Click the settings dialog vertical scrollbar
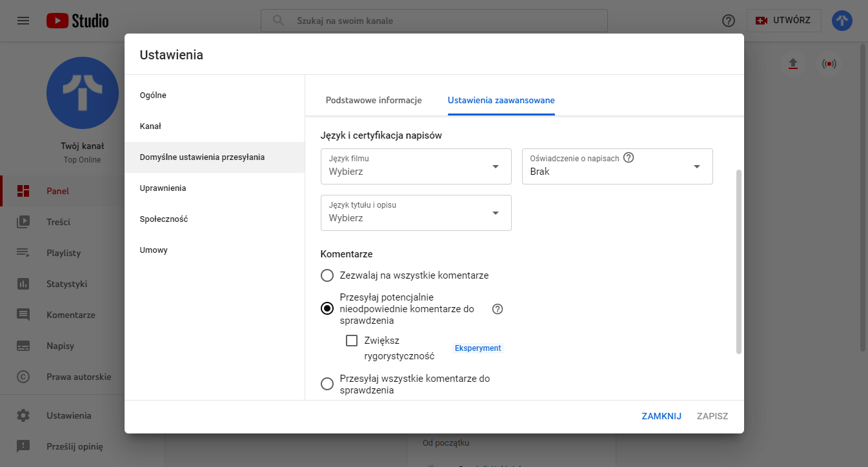 pos(739,262)
